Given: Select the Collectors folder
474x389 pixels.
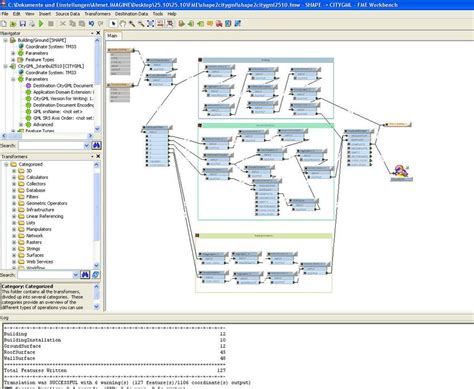Looking at the screenshot, I should 36,184.
